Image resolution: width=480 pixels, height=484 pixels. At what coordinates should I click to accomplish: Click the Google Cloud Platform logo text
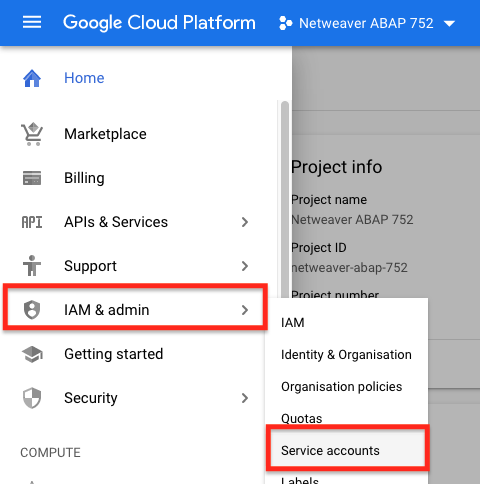159,23
